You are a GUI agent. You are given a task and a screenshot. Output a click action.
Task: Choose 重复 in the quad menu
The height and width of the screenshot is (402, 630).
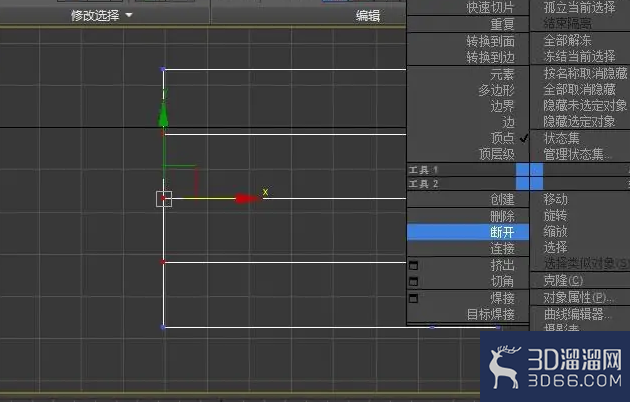[x=502, y=24]
